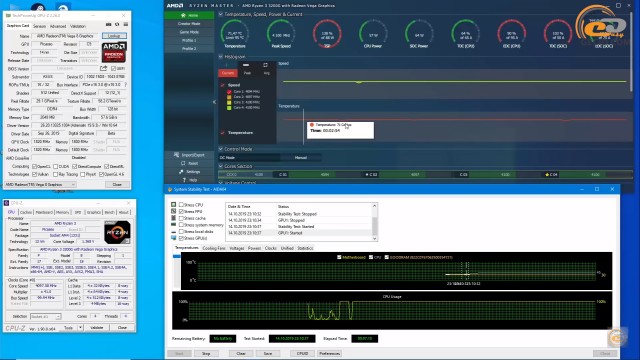Click the Manual control mode button
Screen dimensions: 640x360
pyautogui.click(x=301, y=158)
